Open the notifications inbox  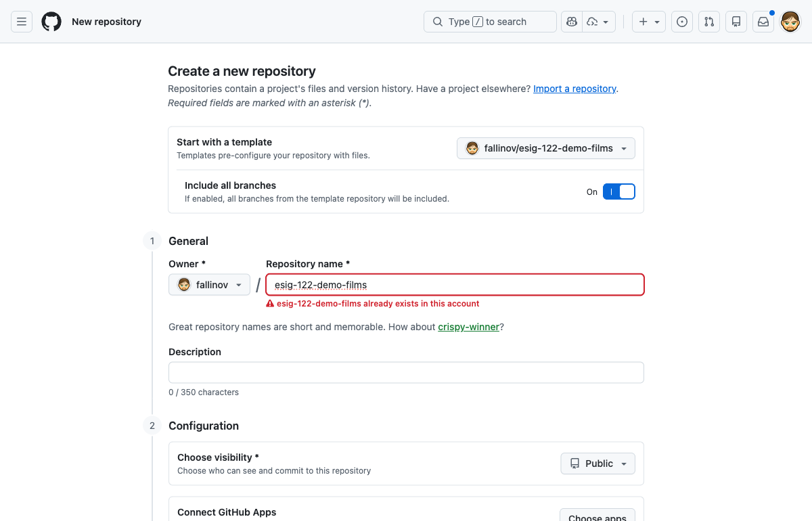[x=763, y=22]
